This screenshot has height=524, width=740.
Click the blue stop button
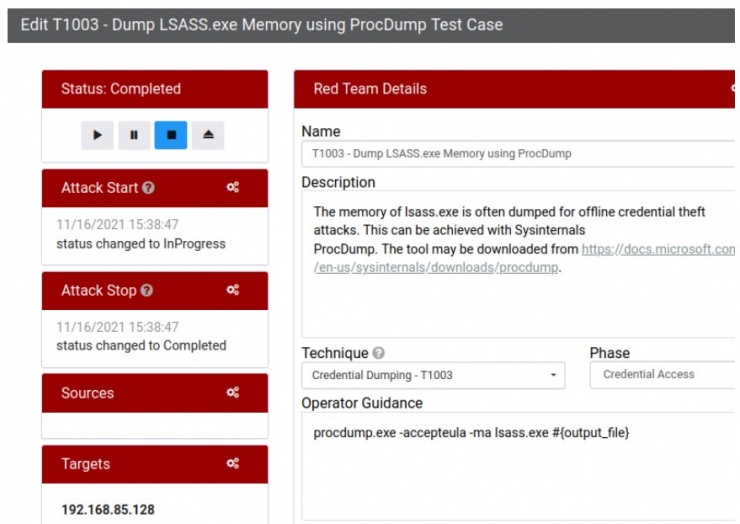pyautogui.click(x=171, y=135)
